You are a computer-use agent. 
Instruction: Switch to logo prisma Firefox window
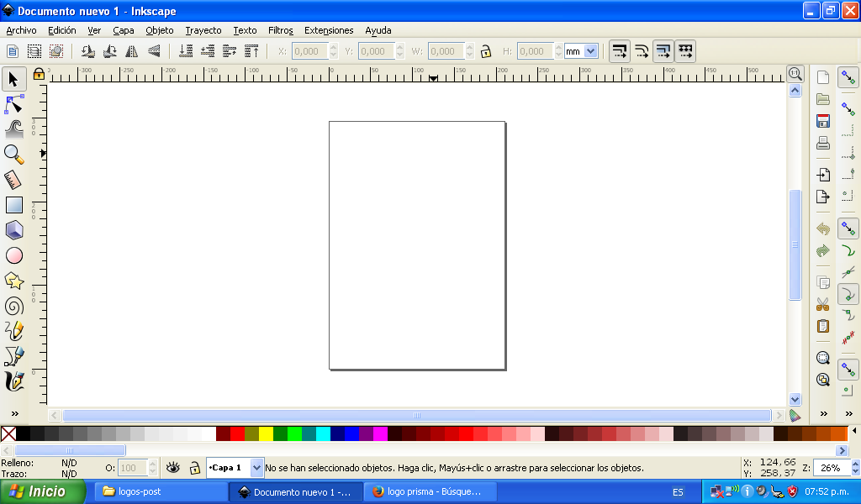point(430,492)
